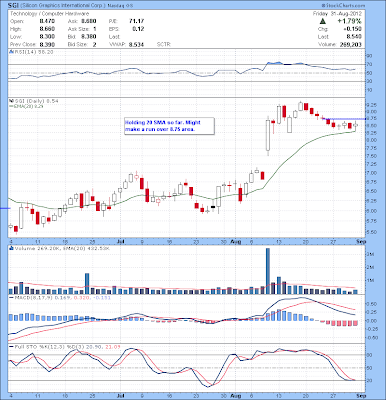Click the +1.79% percent change
The height and width of the screenshot is (400, 386).
tap(349, 21)
